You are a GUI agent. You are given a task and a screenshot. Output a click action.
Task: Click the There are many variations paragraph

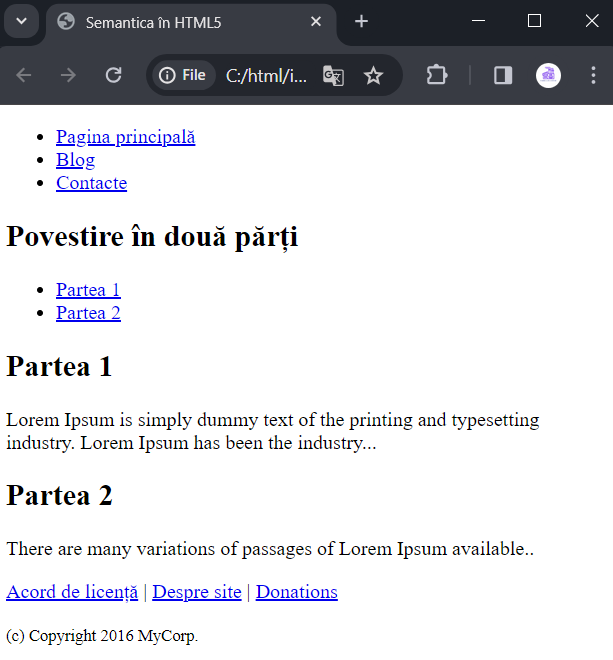pos(270,549)
